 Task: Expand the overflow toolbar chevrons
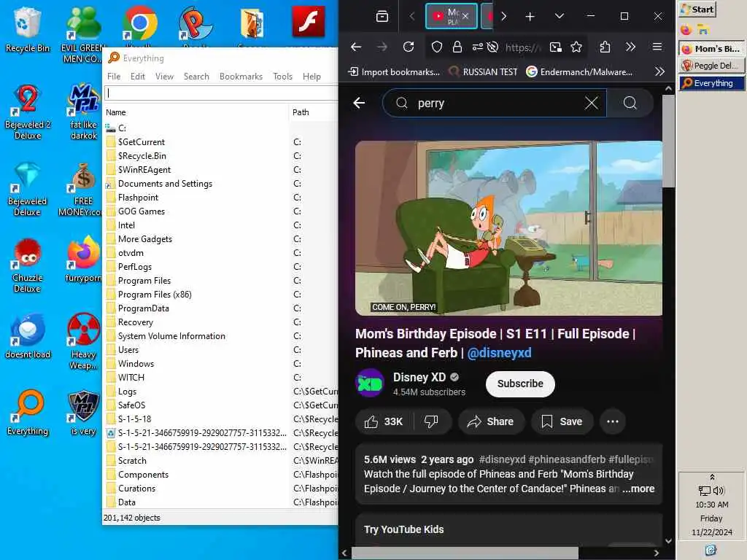tap(631, 47)
